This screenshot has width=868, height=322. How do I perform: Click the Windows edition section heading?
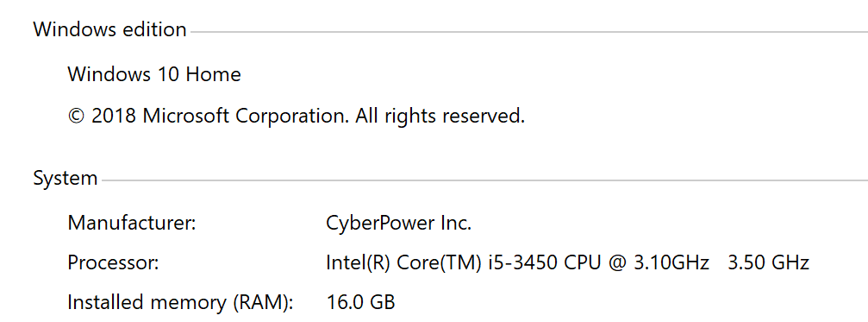point(109,29)
